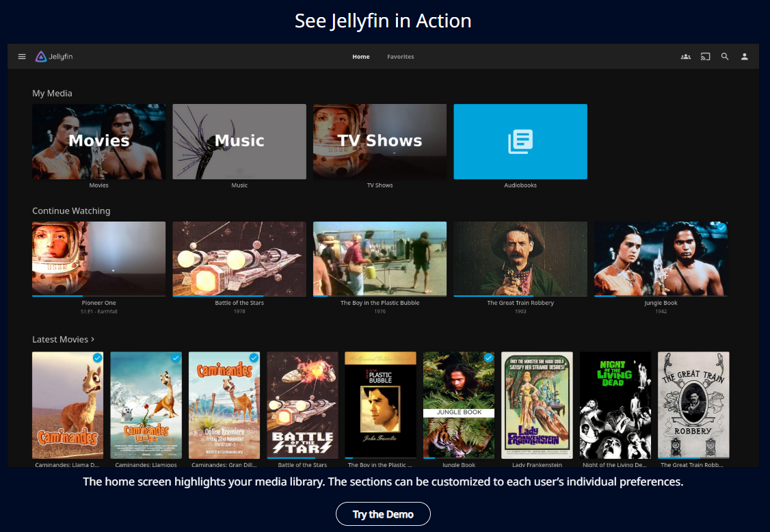Open Caminandes Llama Drama poster
The image size is (770, 532).
pyautogui.click(x=68, y=405)
